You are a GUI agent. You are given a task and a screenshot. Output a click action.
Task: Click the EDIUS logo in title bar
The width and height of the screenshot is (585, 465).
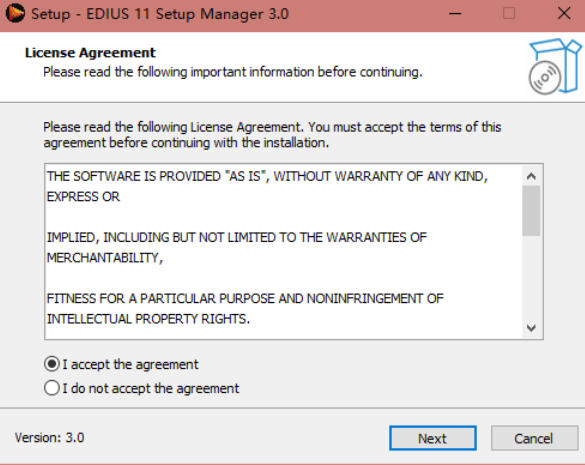tap(15, 13)
